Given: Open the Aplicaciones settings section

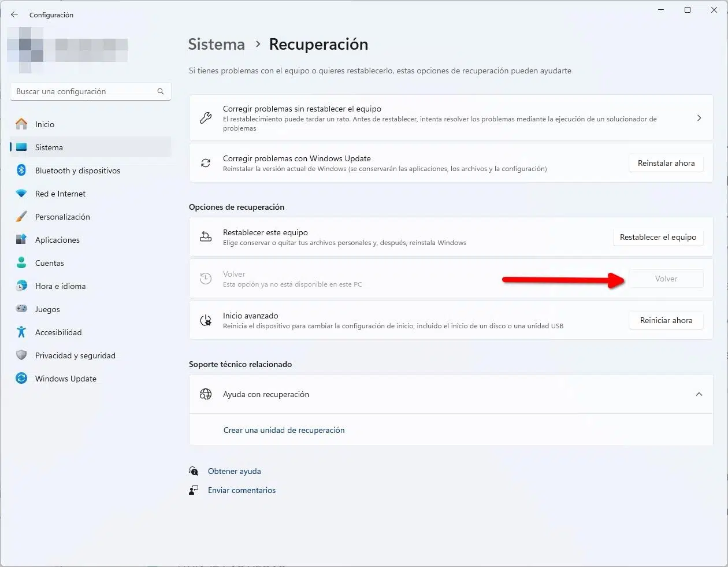Looking at the screenshot, I should [57, 240].
